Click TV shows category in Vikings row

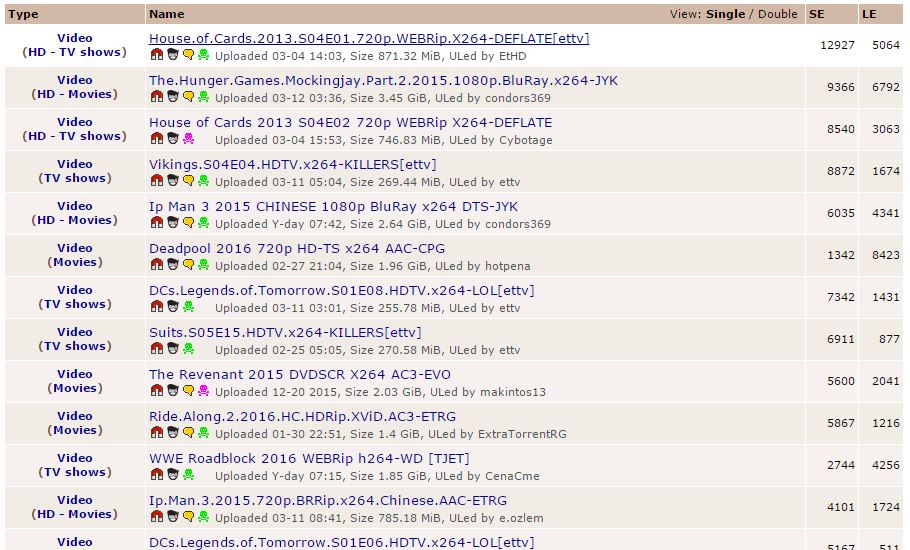74,178
